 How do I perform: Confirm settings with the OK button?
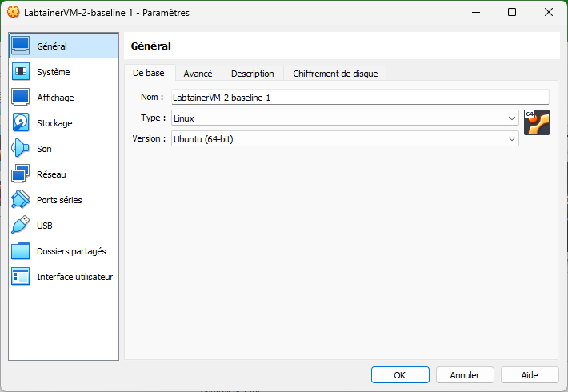400,374
